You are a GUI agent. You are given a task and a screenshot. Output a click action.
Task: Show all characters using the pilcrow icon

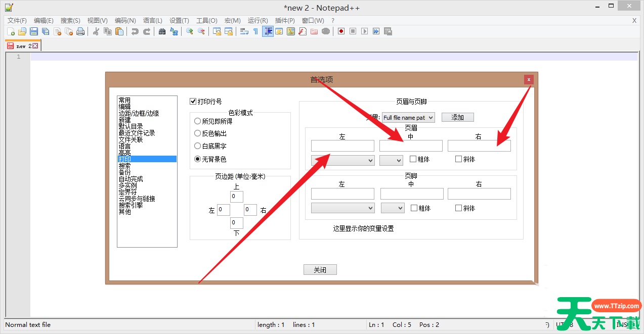[x=255, y=31]
